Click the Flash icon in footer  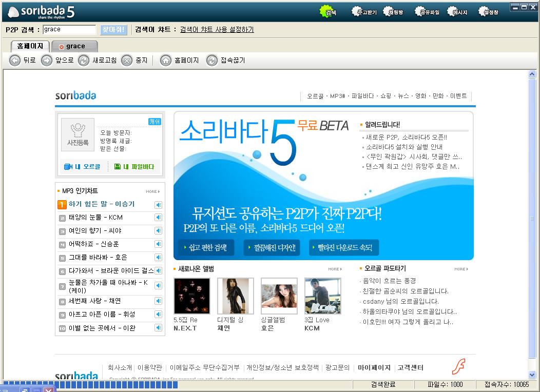[459, 367]
